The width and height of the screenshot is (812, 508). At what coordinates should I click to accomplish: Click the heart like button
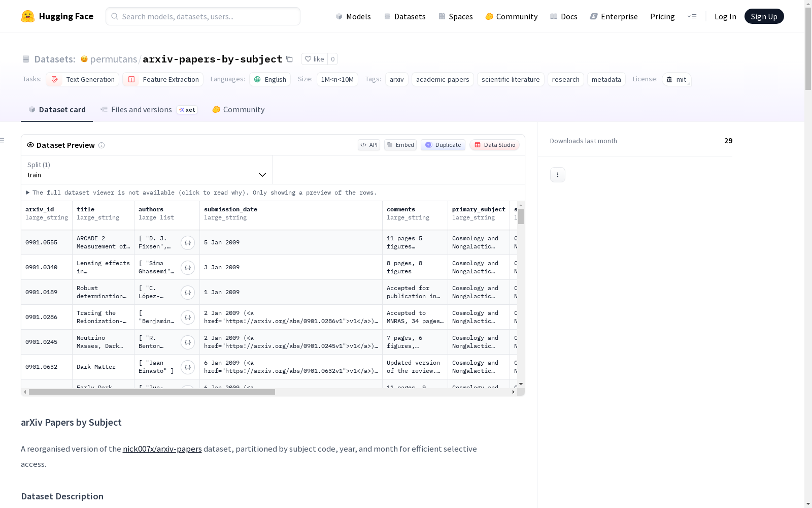click(314, 59)
